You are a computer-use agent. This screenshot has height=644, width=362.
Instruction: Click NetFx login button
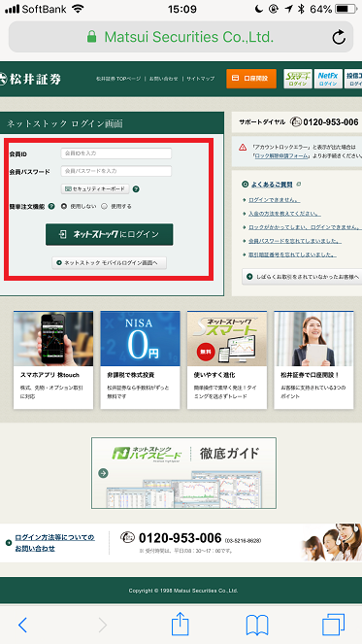tap(328, 79)
